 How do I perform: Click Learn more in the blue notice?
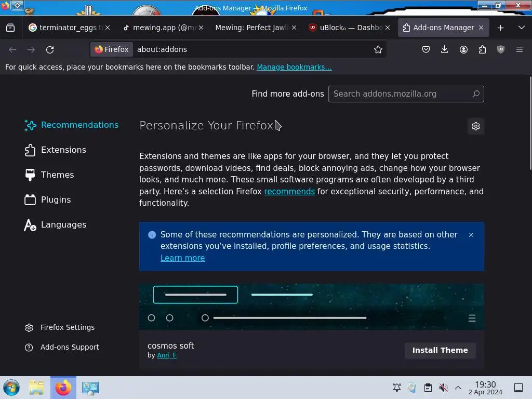coord(182,258)
